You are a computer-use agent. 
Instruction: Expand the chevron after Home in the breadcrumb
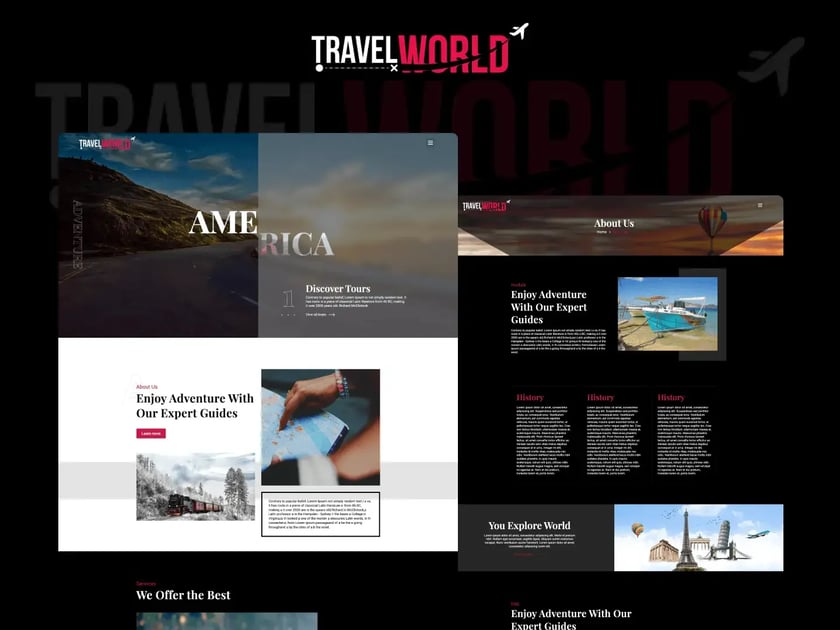coord(611,232)
